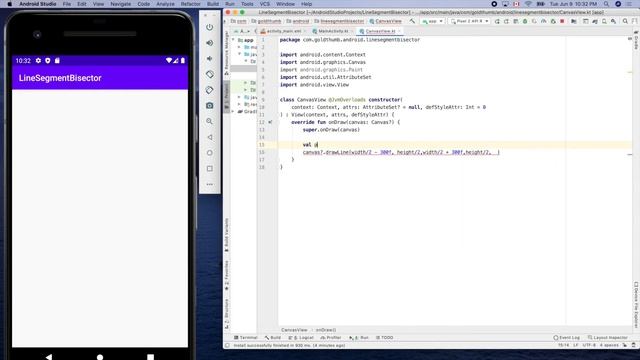The width and height of the screenshot is (640, 360).
Task: Open the Run tool window
Action: (359, 338)
